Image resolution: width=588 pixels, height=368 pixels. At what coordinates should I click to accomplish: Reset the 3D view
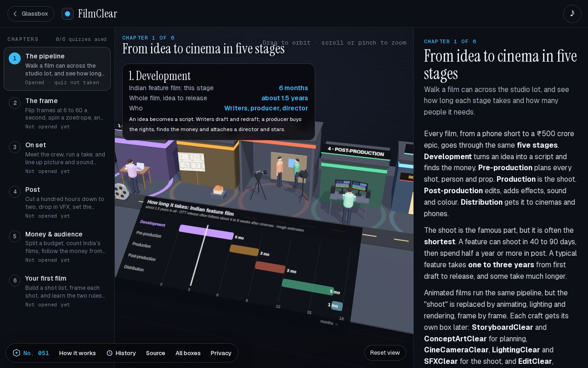[x=385, y=353]
